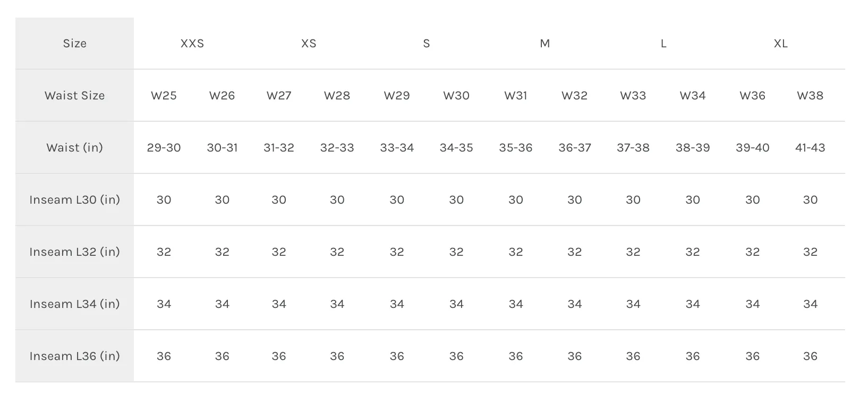Select the Size header label cell
This screenshot has width=868, height=401.
coord(75,44)
